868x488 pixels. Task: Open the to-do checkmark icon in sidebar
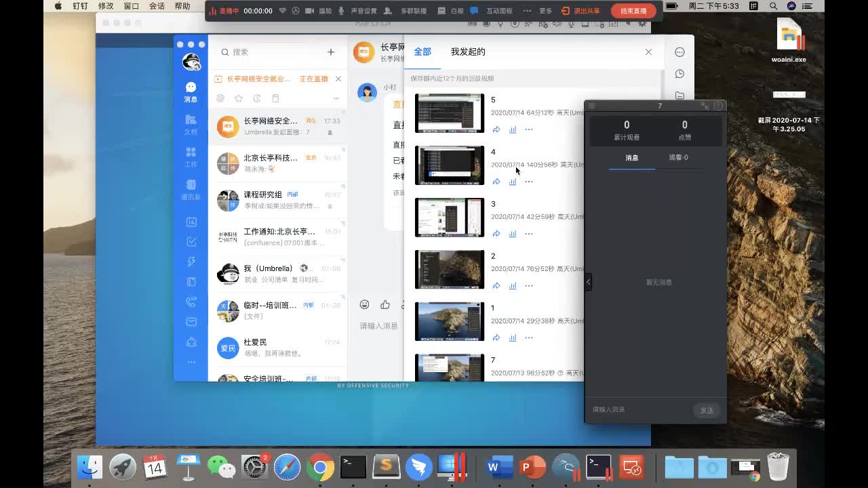(191, 242)
